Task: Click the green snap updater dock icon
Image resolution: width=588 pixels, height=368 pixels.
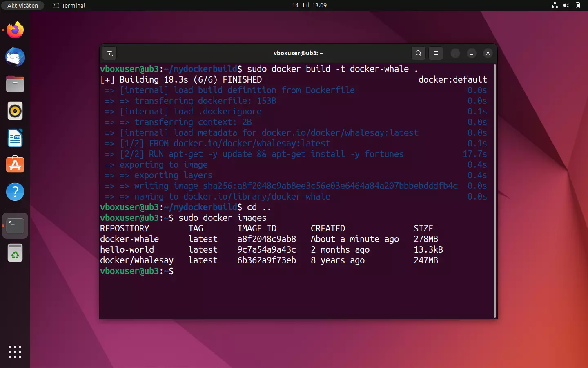Action: point(15,253)
